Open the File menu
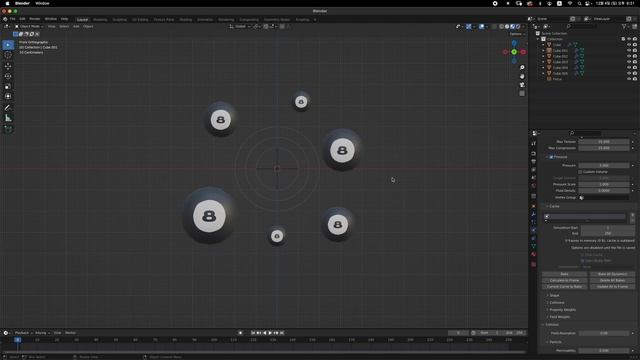 [13, 19]
